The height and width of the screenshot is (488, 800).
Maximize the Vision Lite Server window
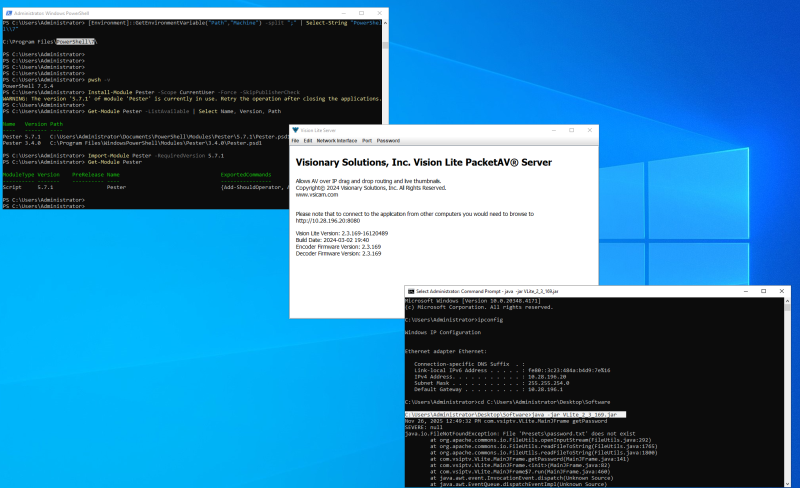[x=572, y=130]
